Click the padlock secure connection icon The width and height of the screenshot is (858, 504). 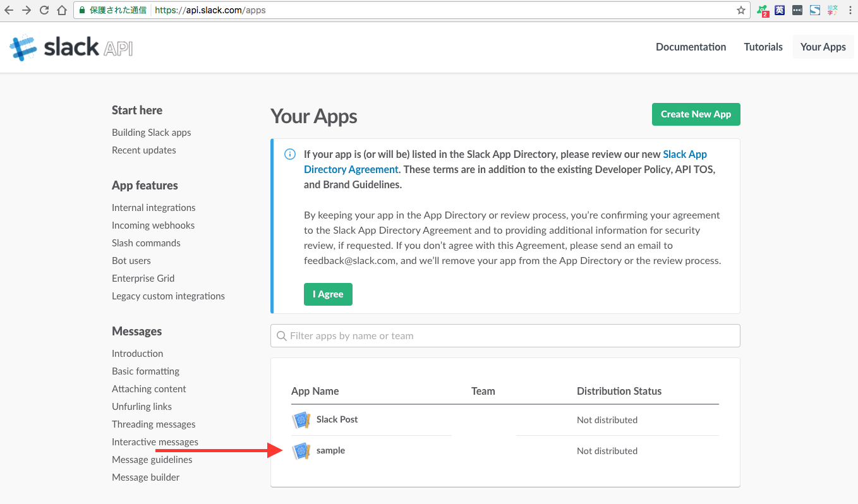[81, 10]
